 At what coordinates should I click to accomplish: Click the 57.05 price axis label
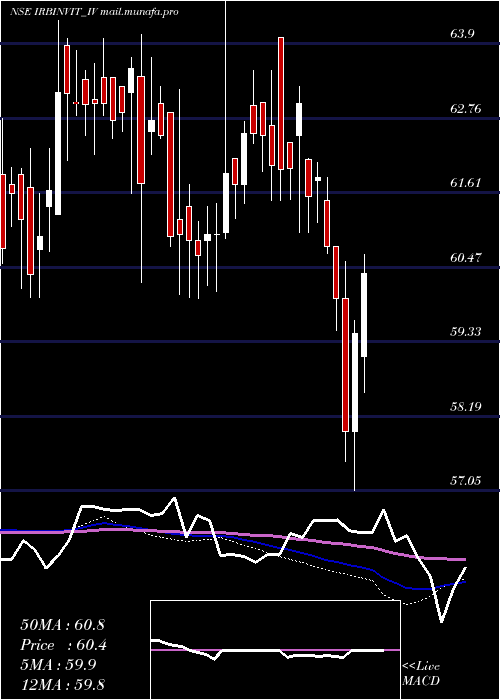466,481
